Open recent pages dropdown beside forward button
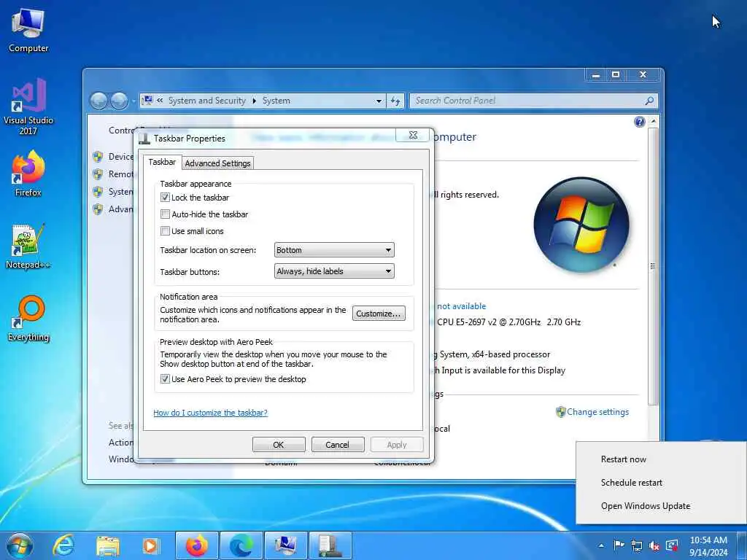Image resolution: width=747 pixels, height=560 pixels. (x=133, y=101)
